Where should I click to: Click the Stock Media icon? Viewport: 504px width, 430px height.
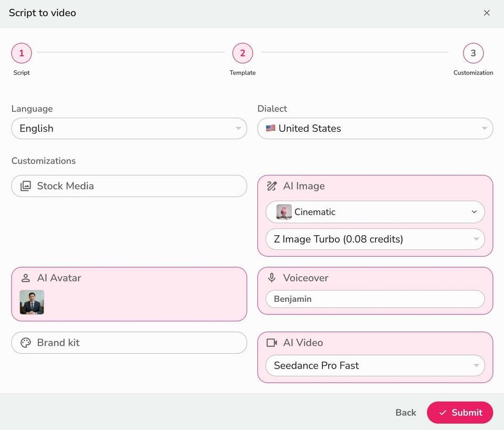[x=25, y=186]
